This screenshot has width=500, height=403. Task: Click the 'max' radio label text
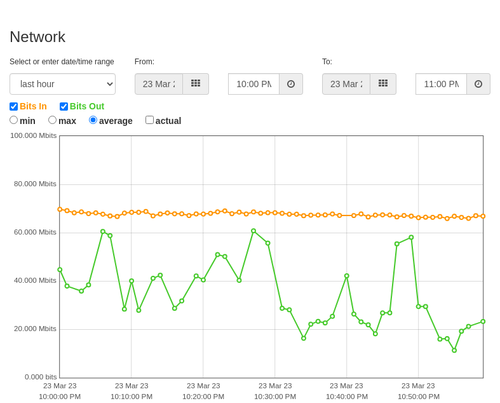[67, 121]
